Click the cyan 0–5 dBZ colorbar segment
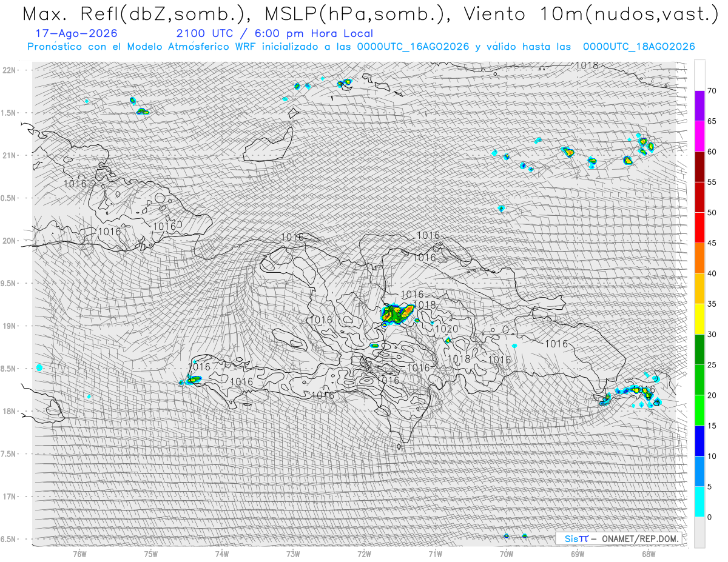 [699, 501]
